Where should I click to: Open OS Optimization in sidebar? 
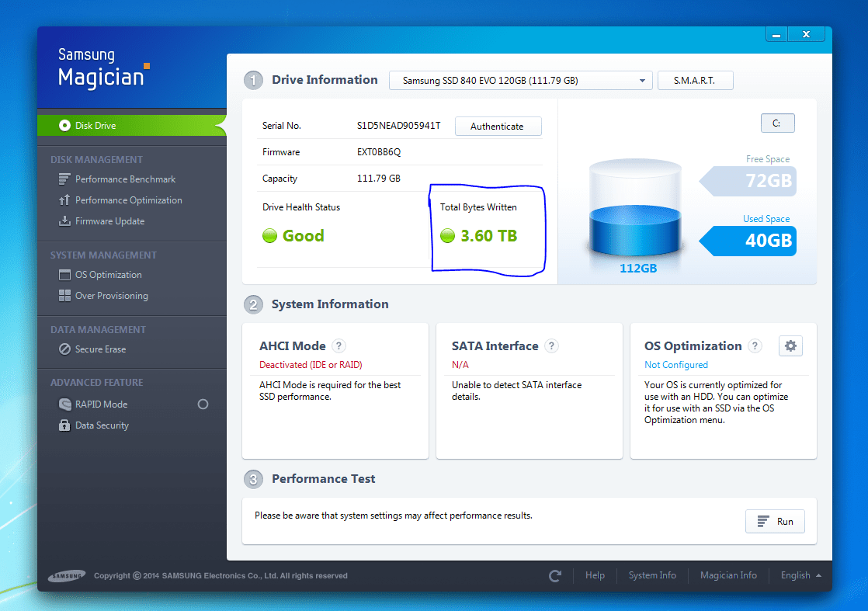[109, 275]
